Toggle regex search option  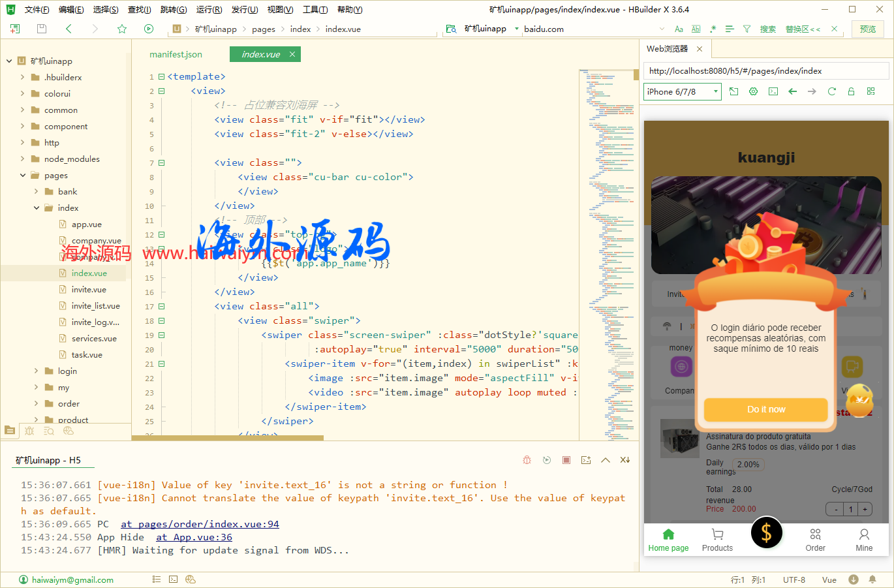713,29
